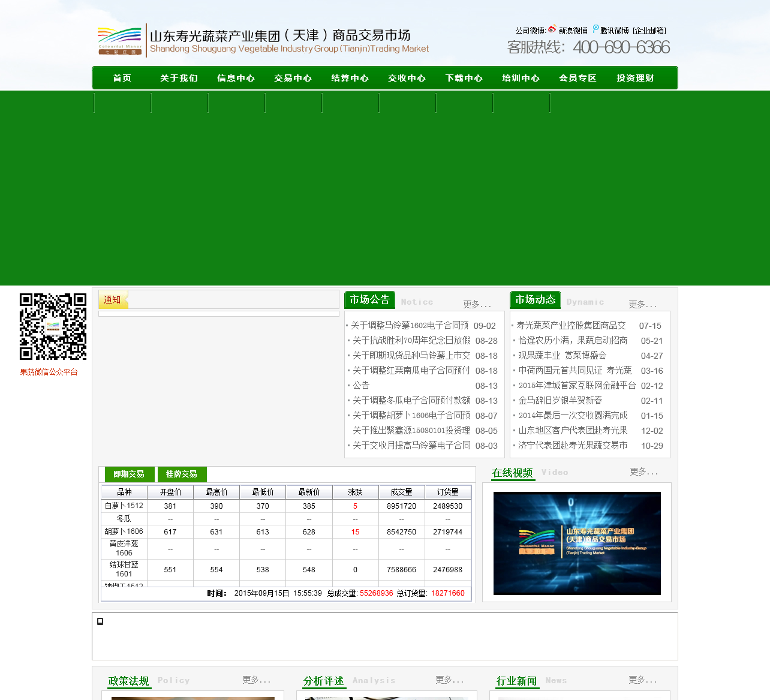
Task: Open notice 关于交收月提高马铃薯电子合同
Action: 411,446
